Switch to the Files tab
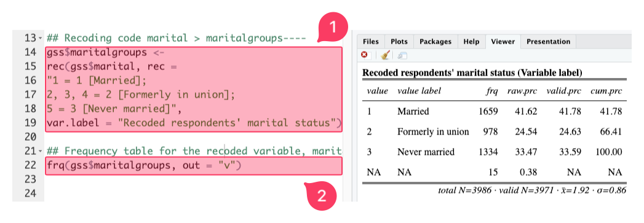 (x=370, y=41)
